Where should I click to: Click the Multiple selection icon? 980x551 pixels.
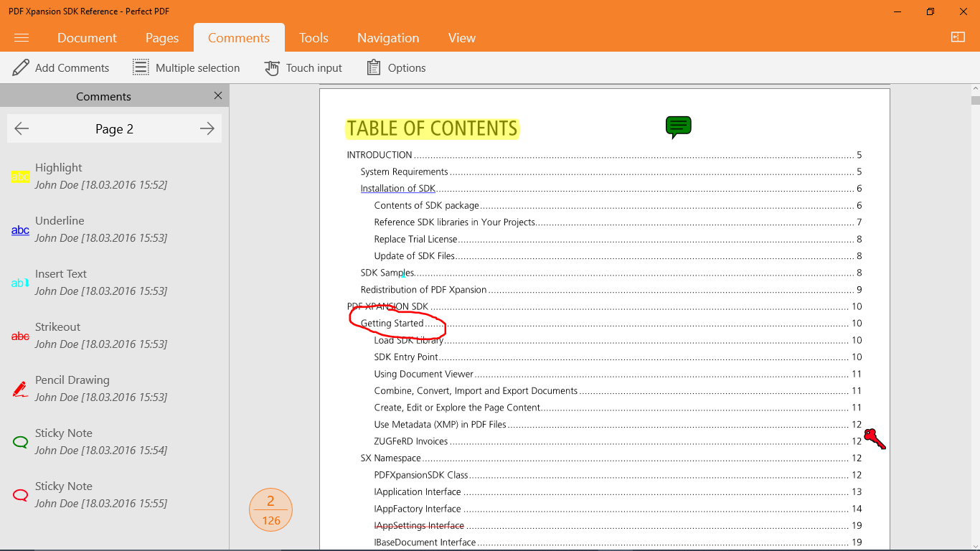pos(141,67)
